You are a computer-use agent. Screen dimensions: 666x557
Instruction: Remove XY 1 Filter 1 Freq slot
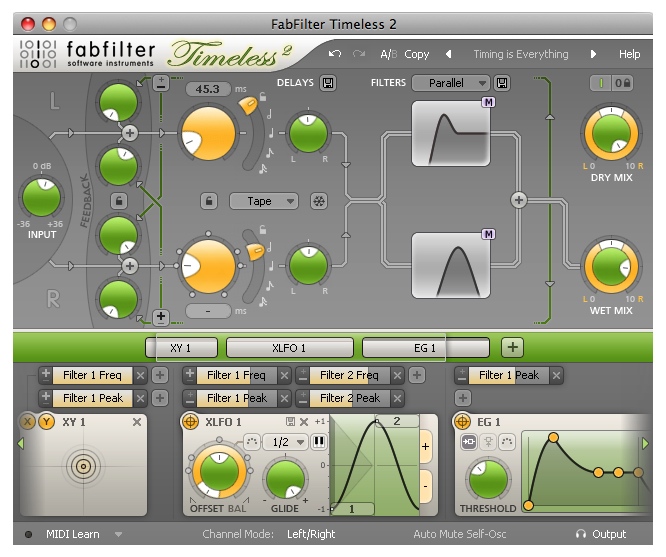(x=140, y=375)
